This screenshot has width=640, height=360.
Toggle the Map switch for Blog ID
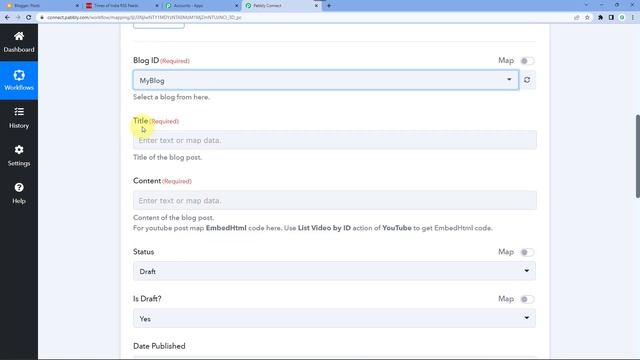point(527,61)
